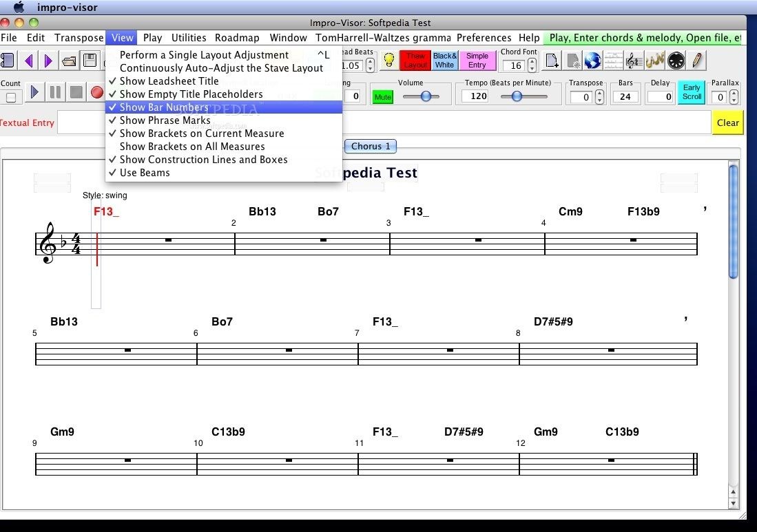
Task: Click the treble clef icon
Action: [632, 61]
